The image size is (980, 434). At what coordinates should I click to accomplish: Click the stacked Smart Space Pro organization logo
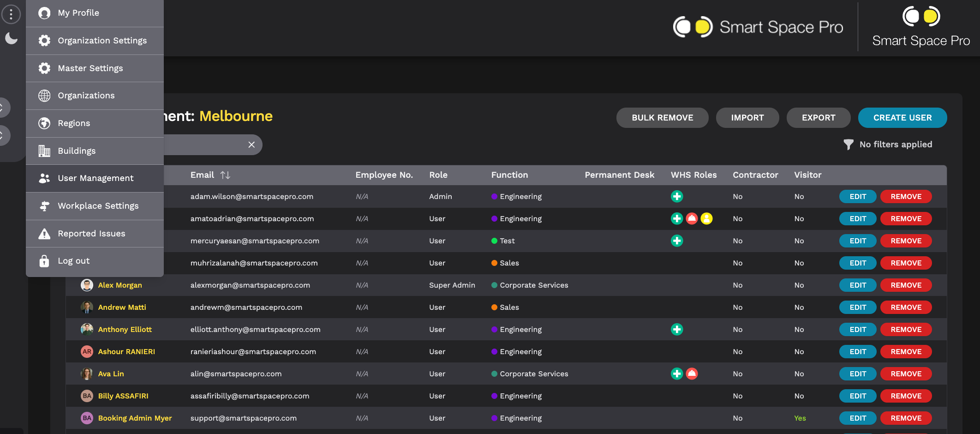(921, 27)
